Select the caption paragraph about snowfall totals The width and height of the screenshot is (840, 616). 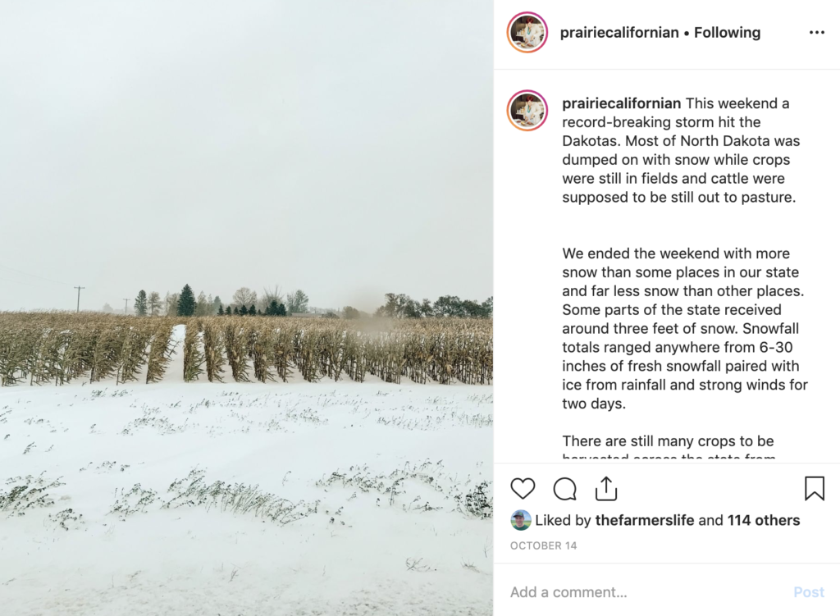(x=685, y=328)
